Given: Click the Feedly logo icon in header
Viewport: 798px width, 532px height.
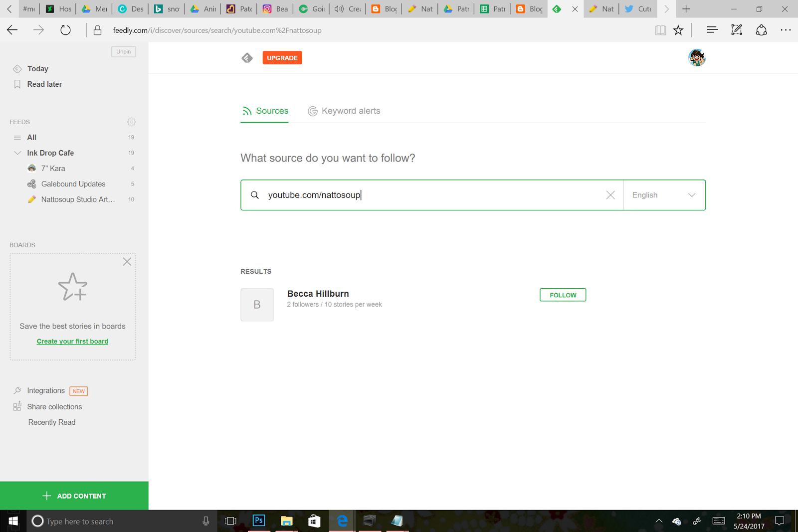Looking at the screenshot, I should [247, 58].
